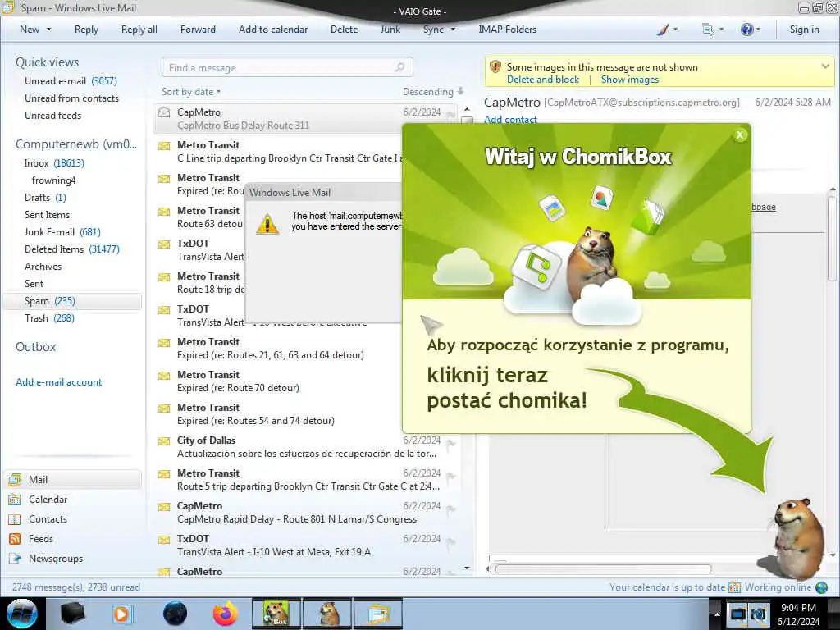This screenshot has height=630, width=840.
Task: Click the Mail shortcut icon
Action: pos(15,479)
